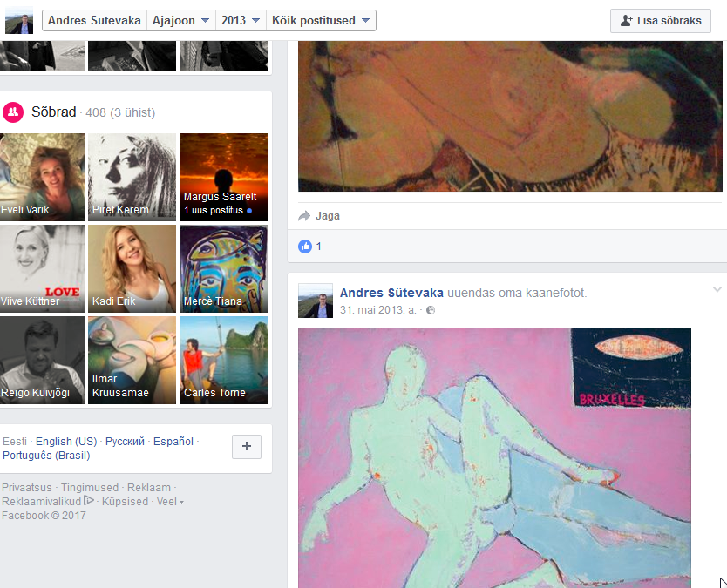Image resolution: width=727 pixels, height=588 pixels.
Task: Open the 2013 year dropdown
Action: tap(241, 20)
